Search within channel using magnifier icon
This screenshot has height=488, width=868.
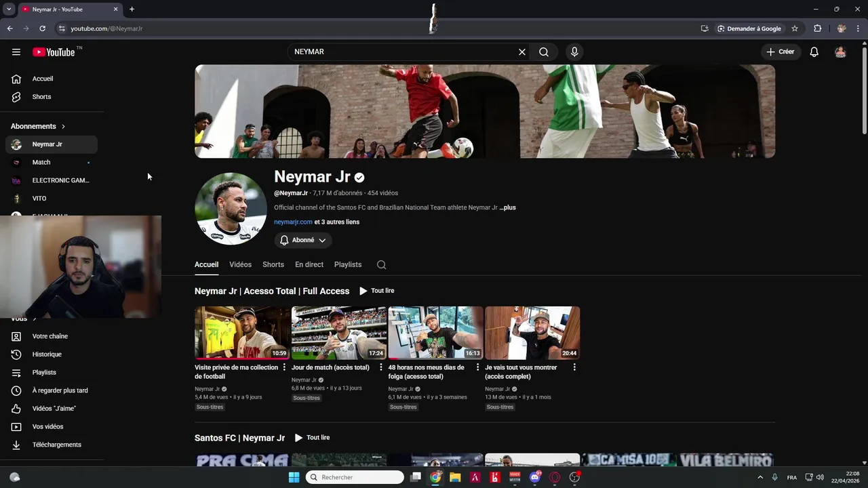coord(382,265)
